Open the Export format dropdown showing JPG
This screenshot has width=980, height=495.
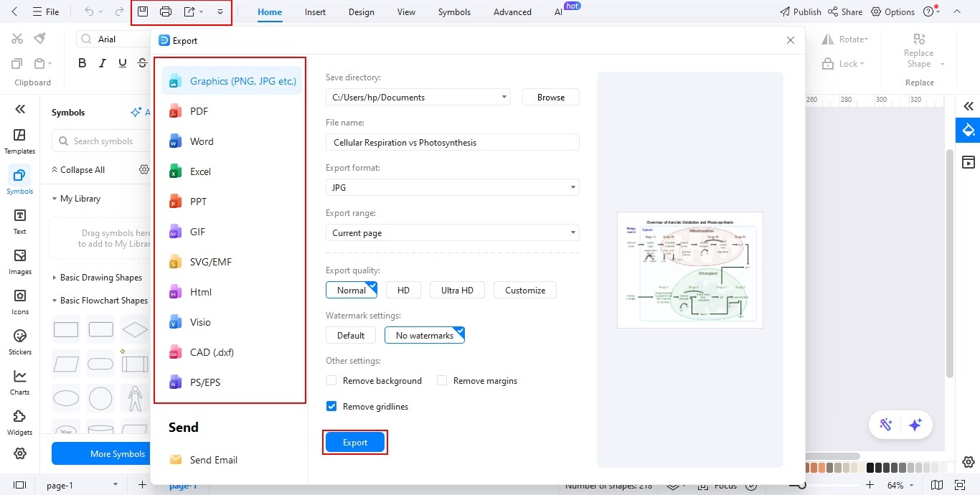452,187
